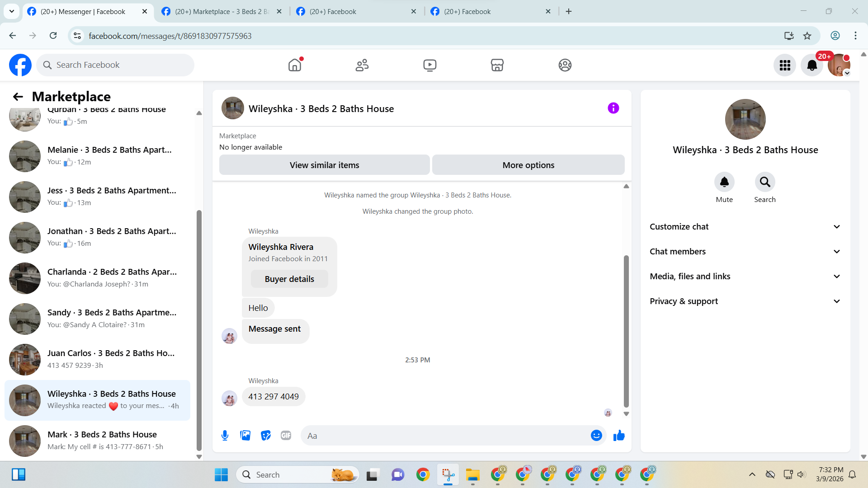Screen dimensions: 868x488
Task: Open the Facebook menu grid icon
Action: 784,66
